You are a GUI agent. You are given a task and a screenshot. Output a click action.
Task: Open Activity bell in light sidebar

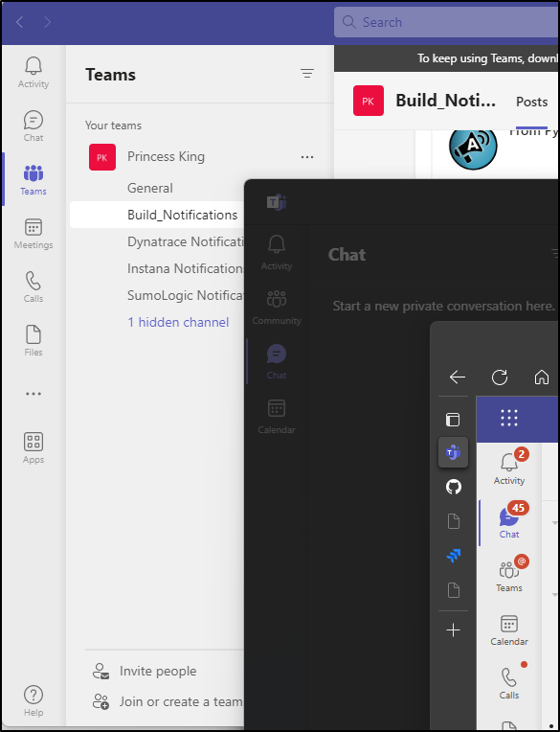[34, 73]
